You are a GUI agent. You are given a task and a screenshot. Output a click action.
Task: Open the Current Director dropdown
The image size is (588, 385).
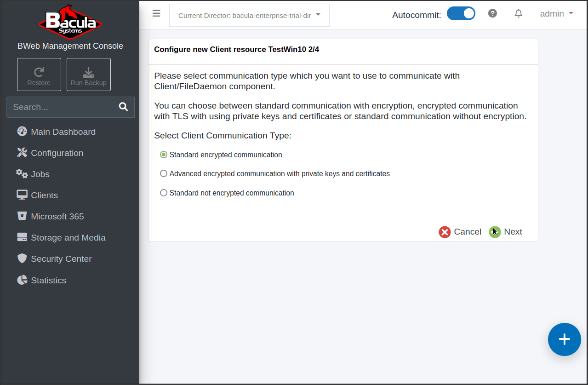(x=249, y=15)
